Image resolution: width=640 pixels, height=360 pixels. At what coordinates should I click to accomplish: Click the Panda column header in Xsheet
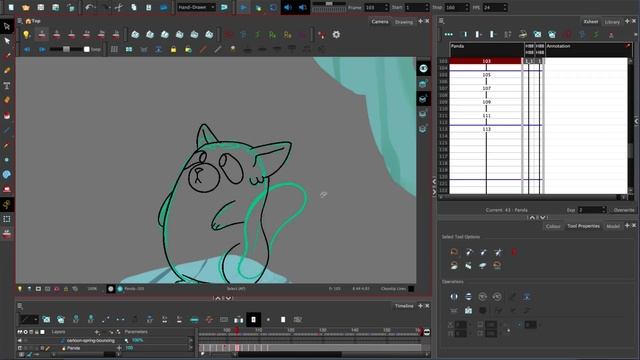point(486,50)
